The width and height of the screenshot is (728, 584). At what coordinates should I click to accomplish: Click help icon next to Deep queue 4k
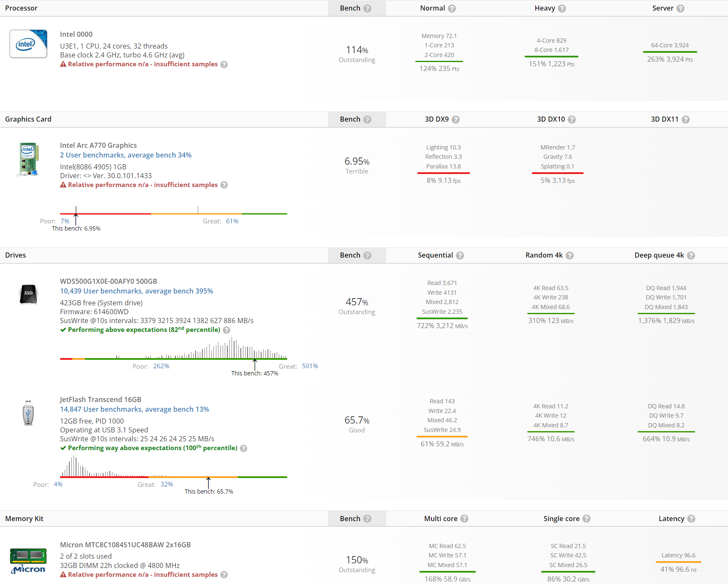(x=691, y=255)
